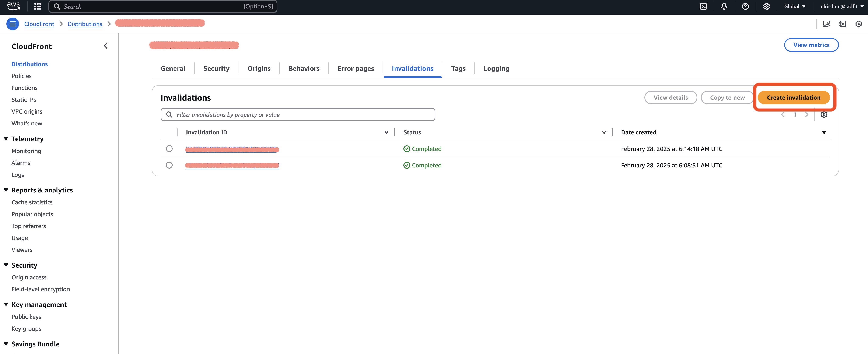Sort by Date created column arrow

click(x=824, y=132)
